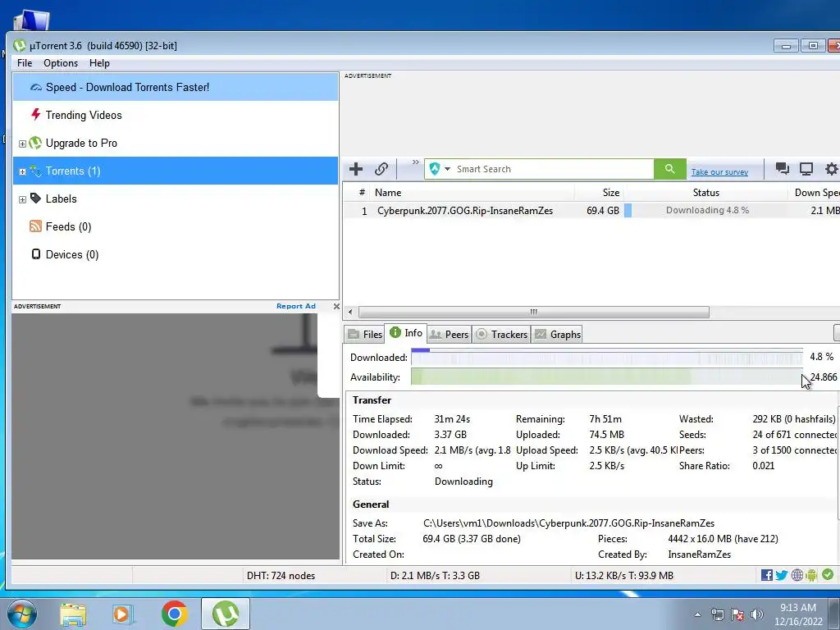The image size is (840, 630).
Task: Click the Upgrade to Pro uTorrent icon
Action: 35,143
